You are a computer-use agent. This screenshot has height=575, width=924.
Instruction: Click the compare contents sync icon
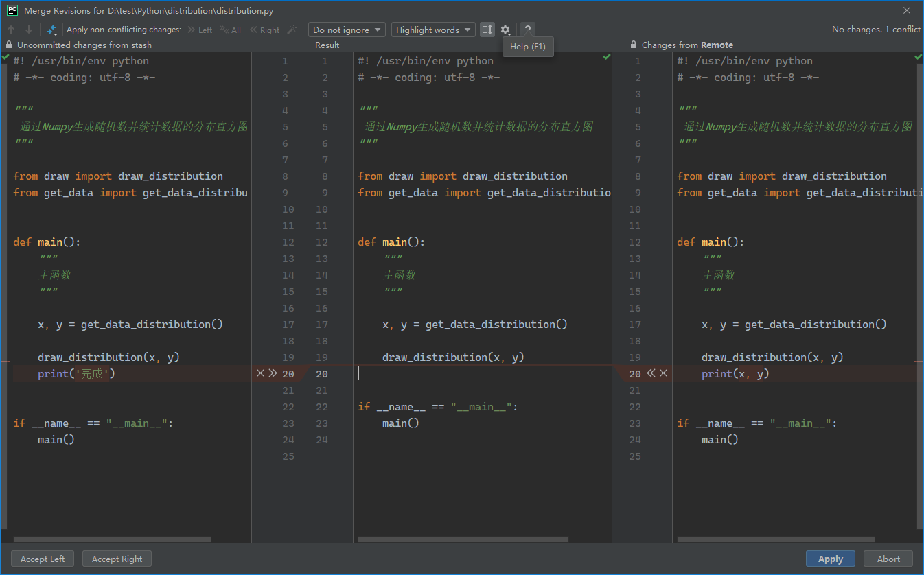[51, 30]
